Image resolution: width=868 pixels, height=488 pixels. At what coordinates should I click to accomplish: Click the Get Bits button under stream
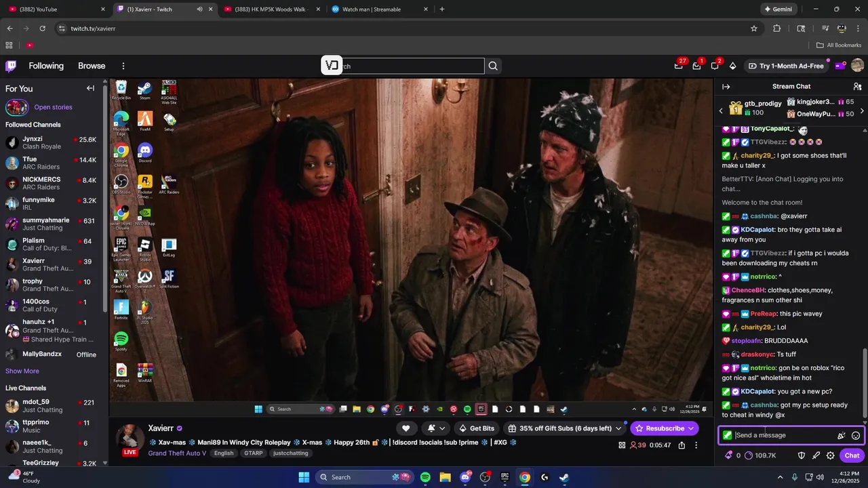(x=477, y=428)
